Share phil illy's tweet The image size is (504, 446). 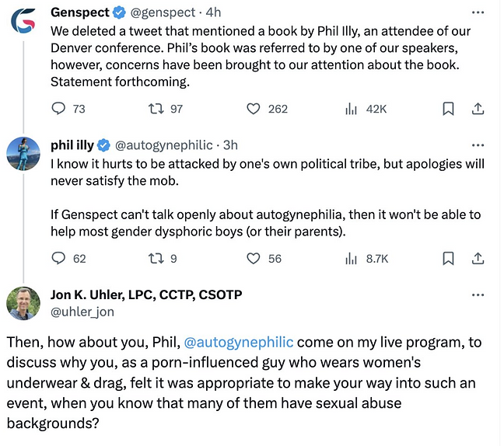click(478, 259)
